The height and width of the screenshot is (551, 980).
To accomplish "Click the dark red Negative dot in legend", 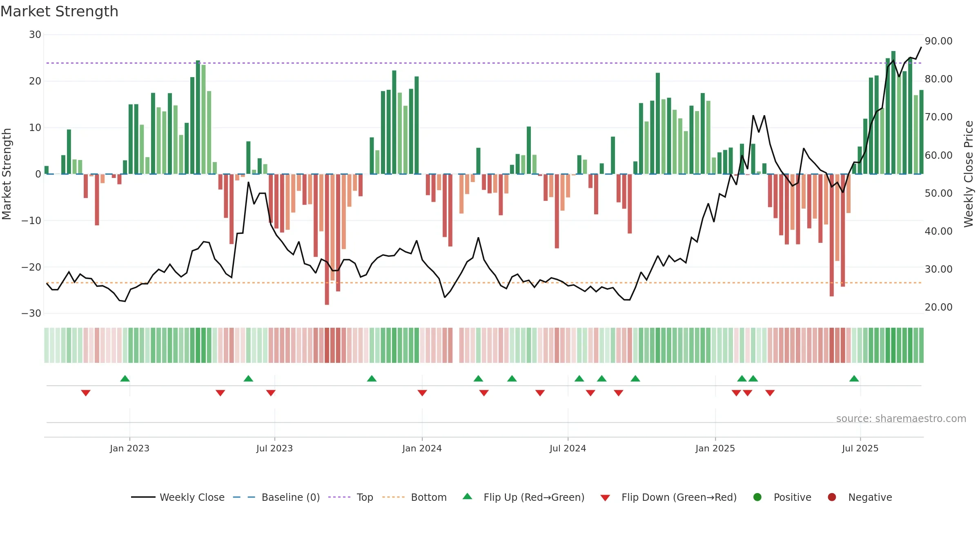I will (x=832, y=497).
